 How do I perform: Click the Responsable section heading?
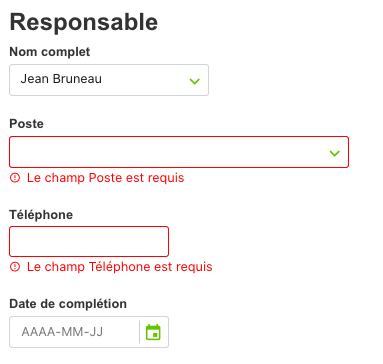[x=84, y=22]
